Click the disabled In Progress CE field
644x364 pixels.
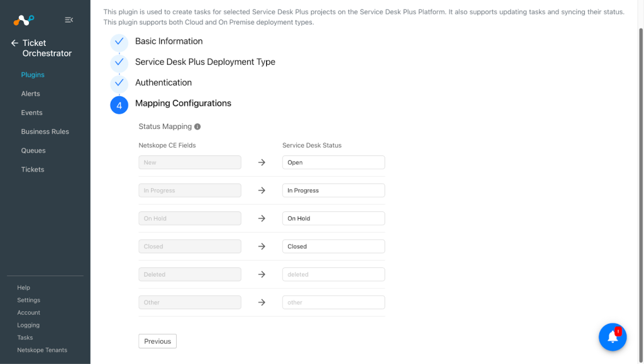pyautogui.click(x=190, y=190)
